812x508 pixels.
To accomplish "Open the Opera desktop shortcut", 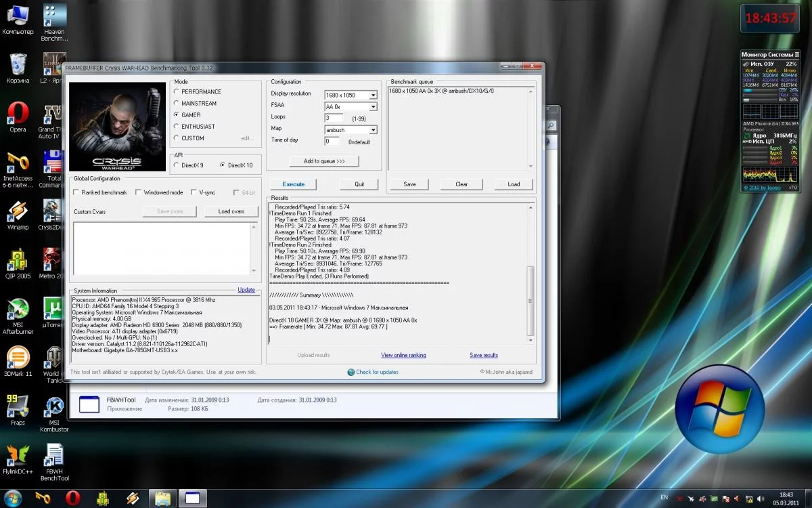I will point(18,113).
